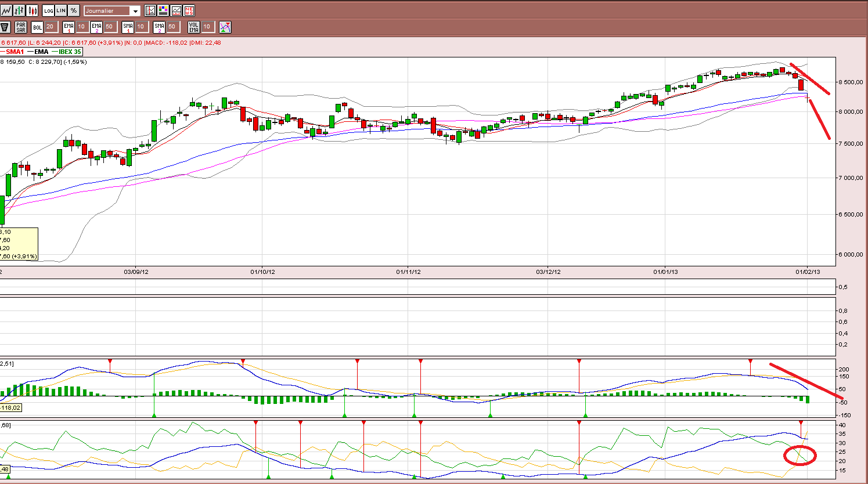The height and width of the screenshot is (484, 868).
Task: Click the EMA legend label
Action: tap(41, 52)
